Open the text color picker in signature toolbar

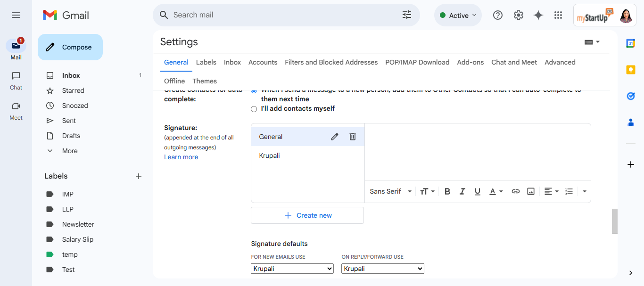[496, 191]
